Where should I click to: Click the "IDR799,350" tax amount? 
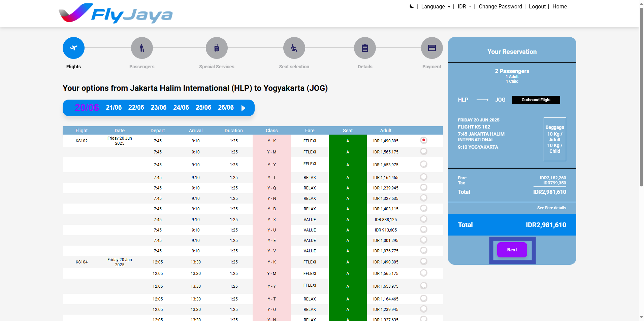(554, 183)
